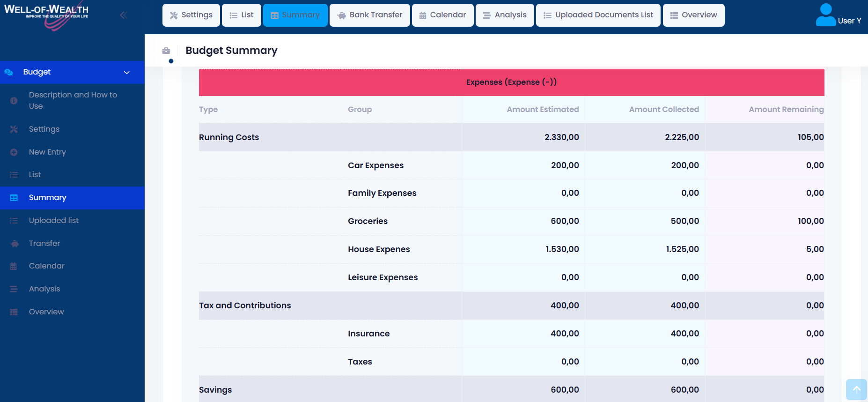The image size is (868, 402).
Task: Click Groceries remaining amount 100,00
Action: pyautogui.click(x=810, y=221)
